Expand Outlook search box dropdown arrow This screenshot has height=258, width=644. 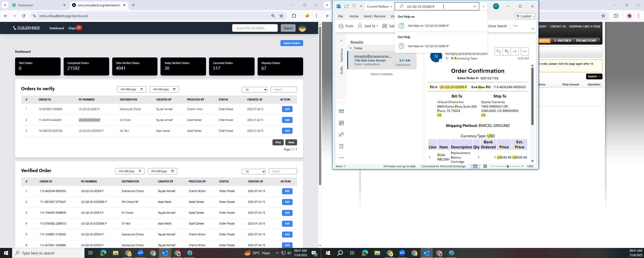point(474,7)
